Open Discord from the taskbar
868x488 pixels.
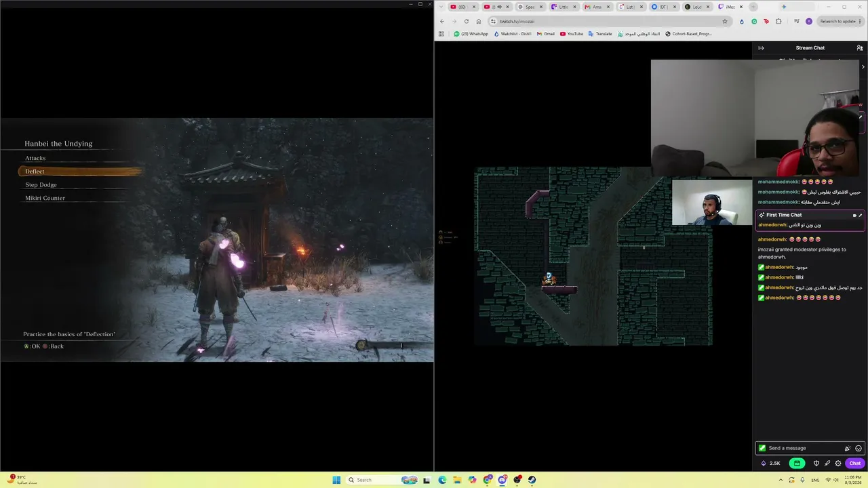pos(502,480)
